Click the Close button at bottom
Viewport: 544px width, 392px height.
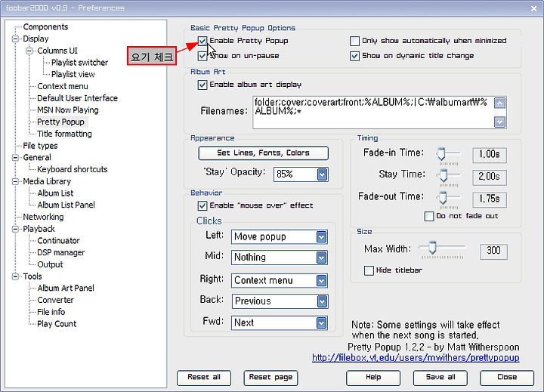pos(507,378)
